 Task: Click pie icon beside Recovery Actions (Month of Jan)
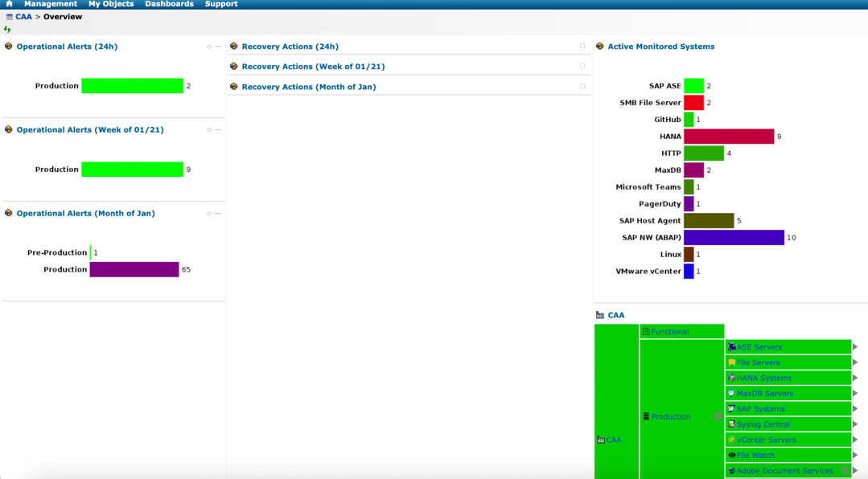coord(233,87)
